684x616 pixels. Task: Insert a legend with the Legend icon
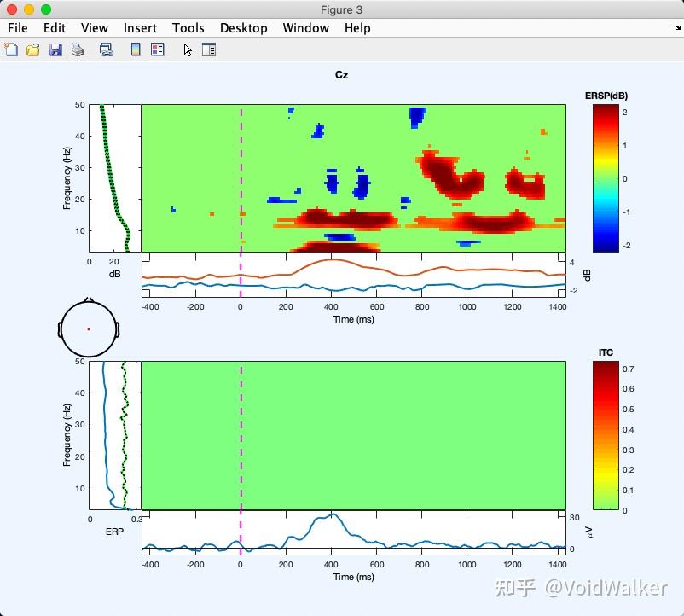[156, 49]
